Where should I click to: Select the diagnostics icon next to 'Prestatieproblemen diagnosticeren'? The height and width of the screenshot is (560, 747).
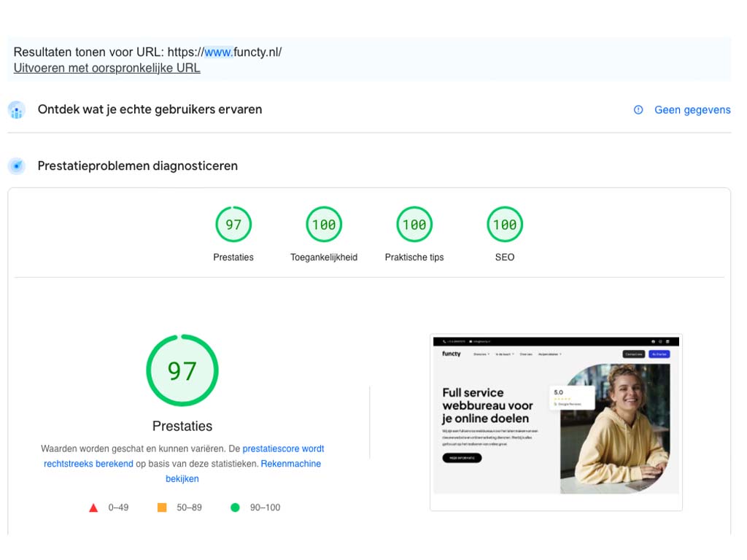pyautogui.click(x=16, y=166)
